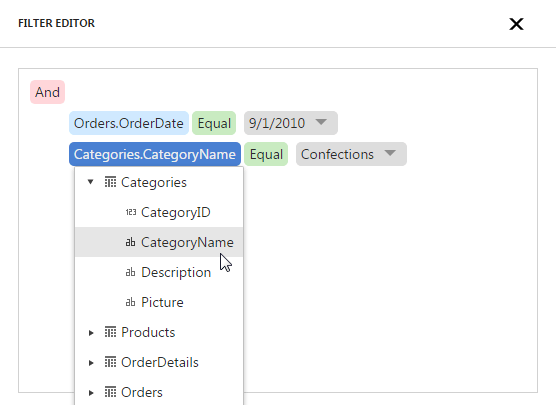
Task: Click the Orders table icon
Action: pos(110,392)
